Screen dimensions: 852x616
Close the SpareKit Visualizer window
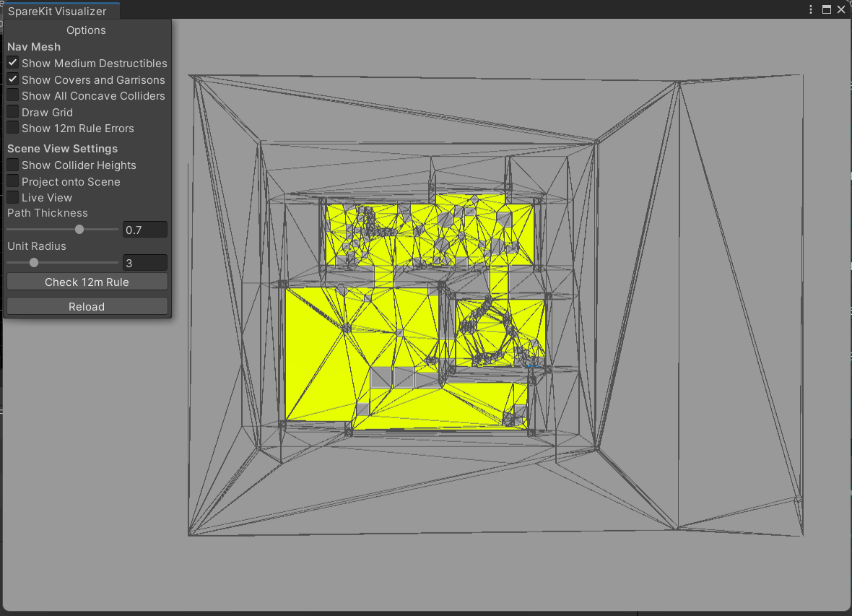(x=841, y=10)
